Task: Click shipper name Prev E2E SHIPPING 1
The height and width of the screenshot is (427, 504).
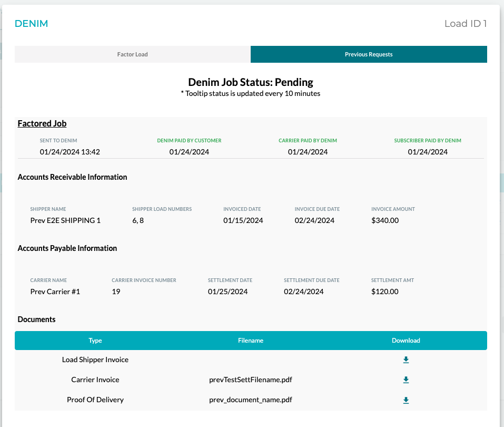Action: click(65, 220)
